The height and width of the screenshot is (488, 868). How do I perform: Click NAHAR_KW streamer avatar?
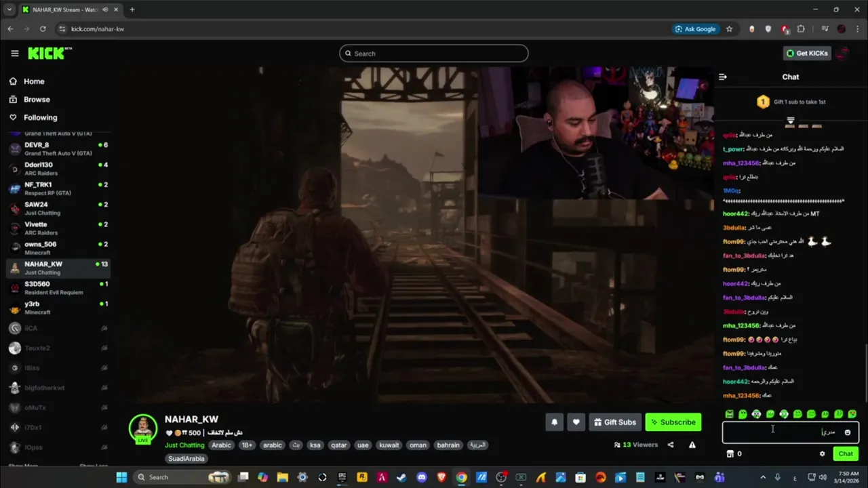pyautogui.click(x=143, y=428)
